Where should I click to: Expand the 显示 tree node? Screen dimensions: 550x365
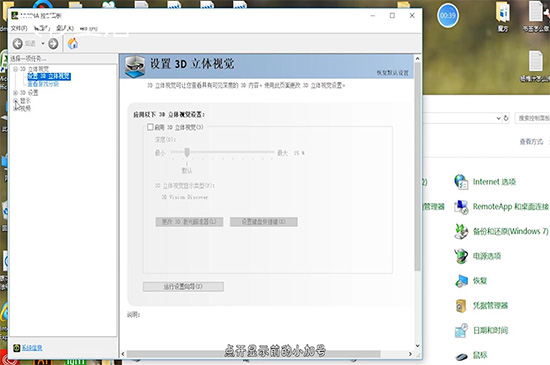pyautogui.click(x=15, y=101)
